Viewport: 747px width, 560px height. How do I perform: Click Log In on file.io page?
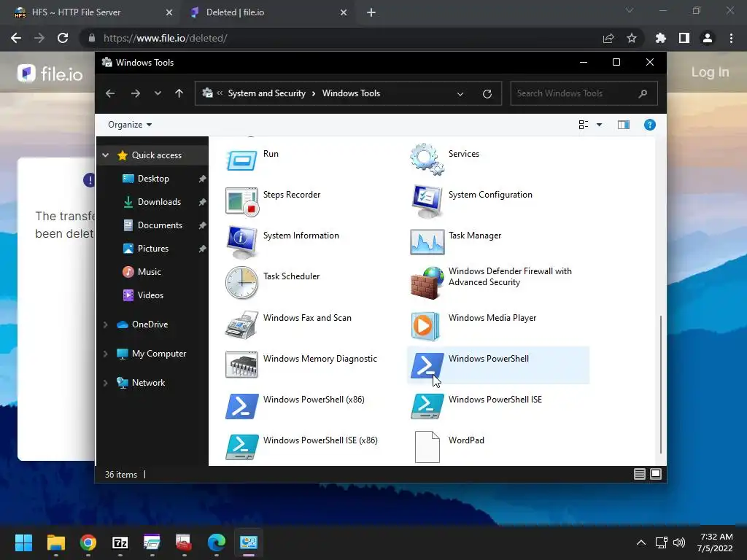tap(710, 72)
